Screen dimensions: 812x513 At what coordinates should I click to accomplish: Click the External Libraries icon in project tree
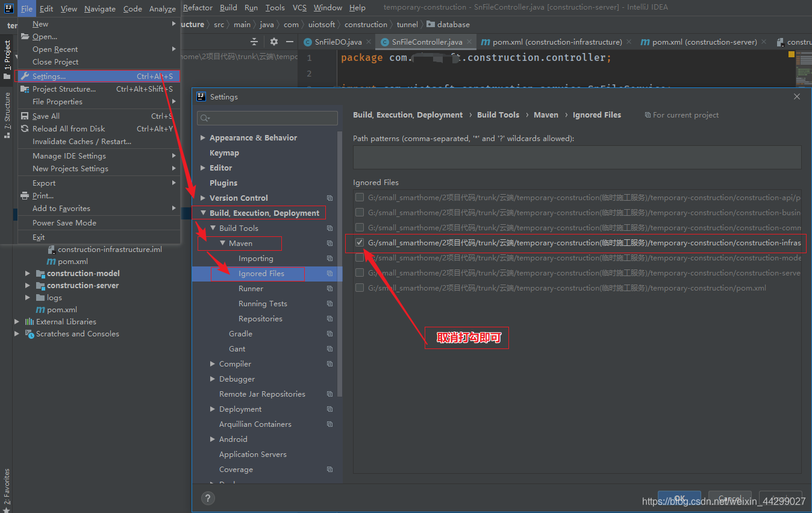[29, 321]
